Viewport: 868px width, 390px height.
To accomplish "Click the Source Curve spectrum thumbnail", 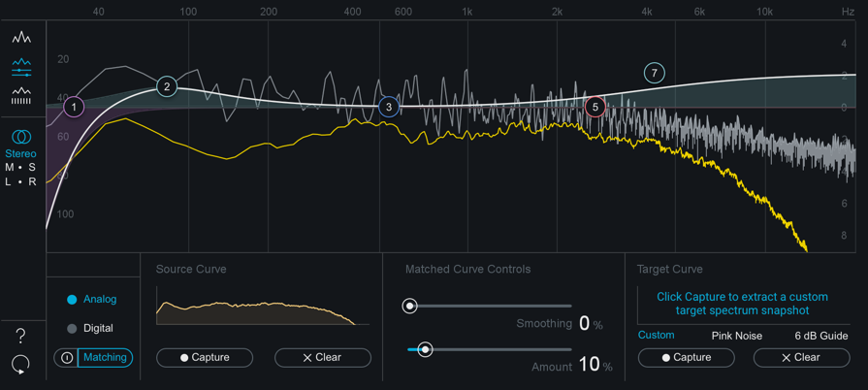I will coord(263,306).
